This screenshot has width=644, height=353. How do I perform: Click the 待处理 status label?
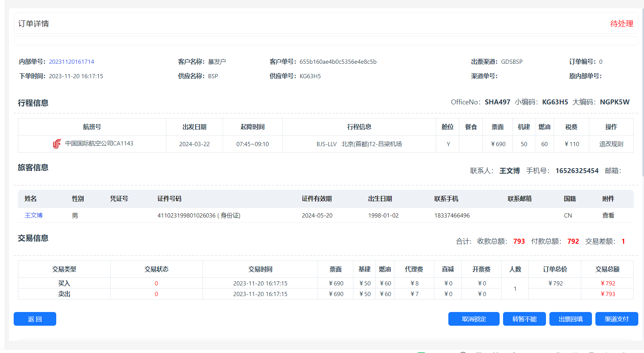622,24
